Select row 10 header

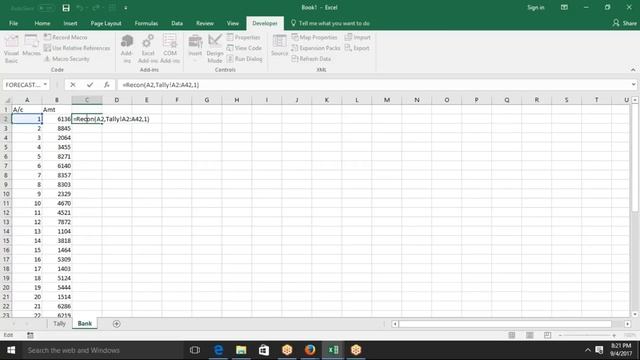click(x=6, y=194)
